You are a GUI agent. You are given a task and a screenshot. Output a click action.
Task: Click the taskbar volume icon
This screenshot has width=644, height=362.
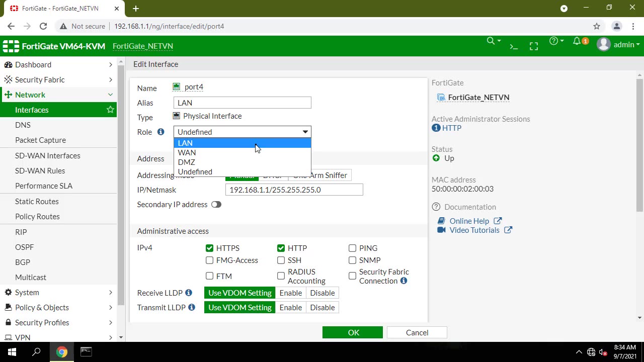pyautogui.click(x=603, y=352)
